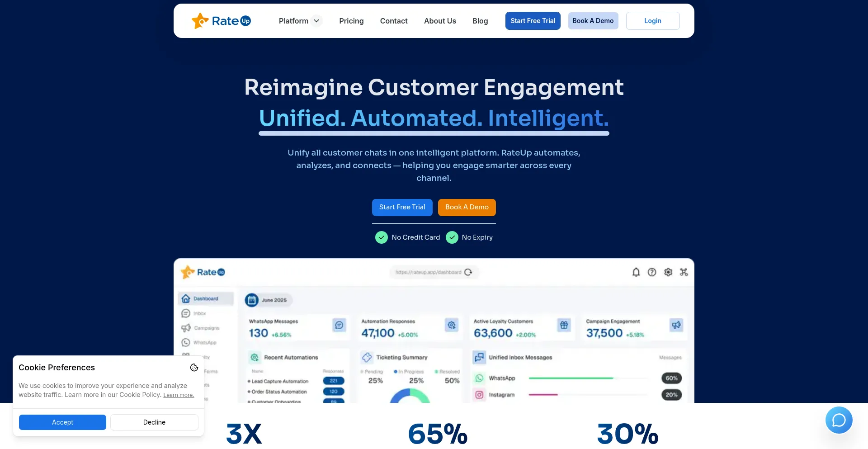Click the Recent Automations section icon
This screenshot has height=449, width=868.
255,358
